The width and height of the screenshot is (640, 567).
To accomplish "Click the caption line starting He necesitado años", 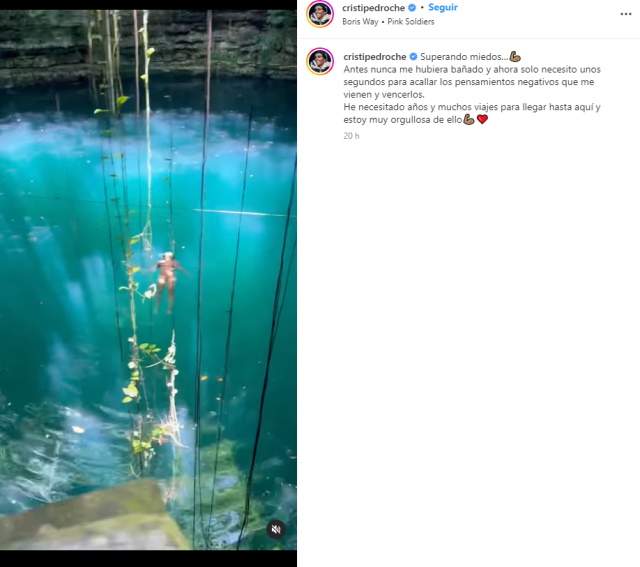I will (472, 107).
